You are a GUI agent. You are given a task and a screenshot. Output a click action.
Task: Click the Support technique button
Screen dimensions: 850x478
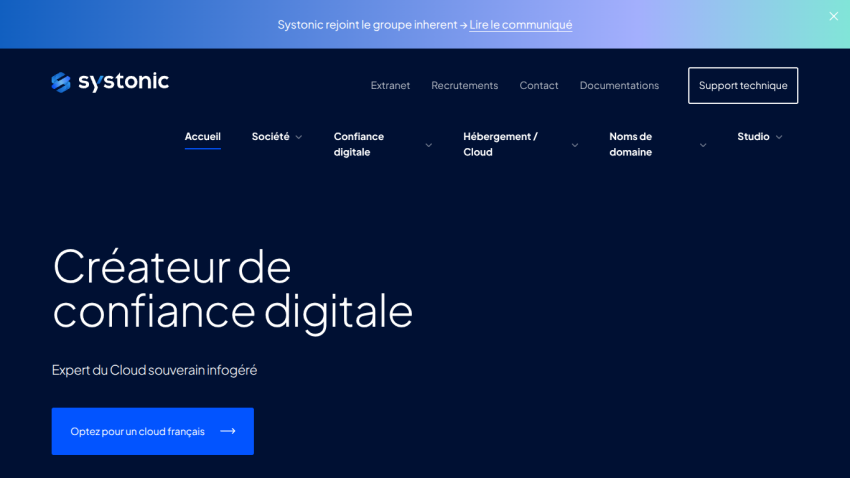point(743,86)
